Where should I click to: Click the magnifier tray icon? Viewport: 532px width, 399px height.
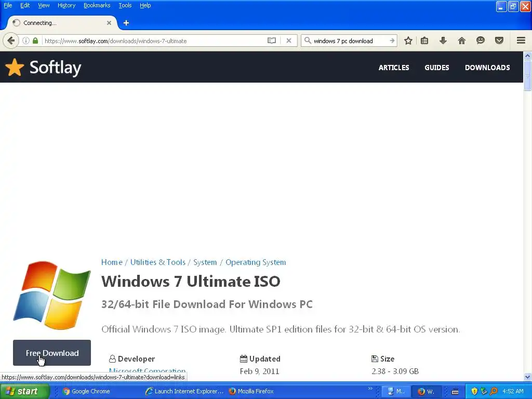coord(494,391)
